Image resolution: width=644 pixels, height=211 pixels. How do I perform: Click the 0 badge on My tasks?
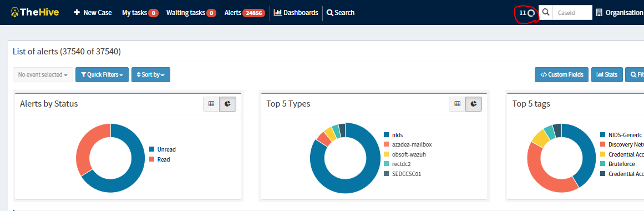[x=153, y=13]
